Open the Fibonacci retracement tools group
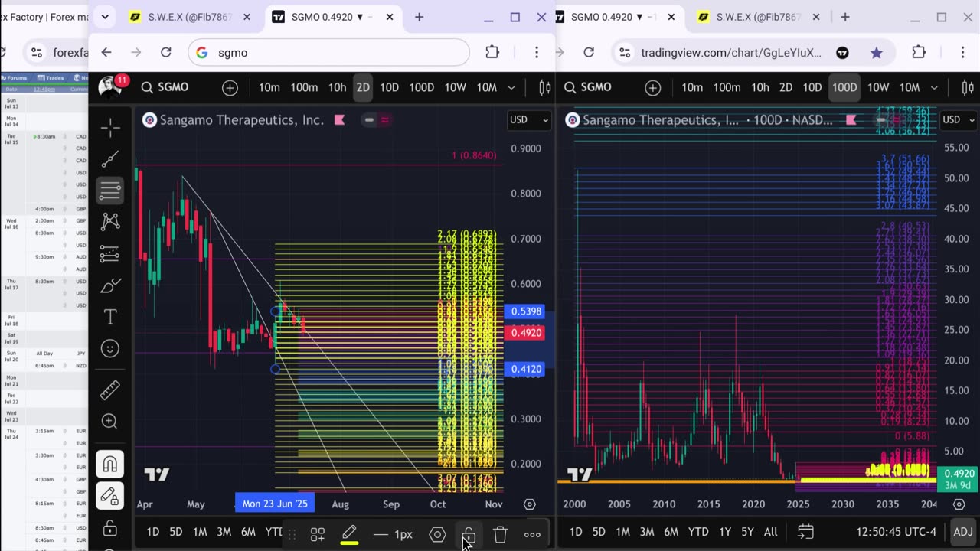The image size is (980, 551). click(110, 190)
